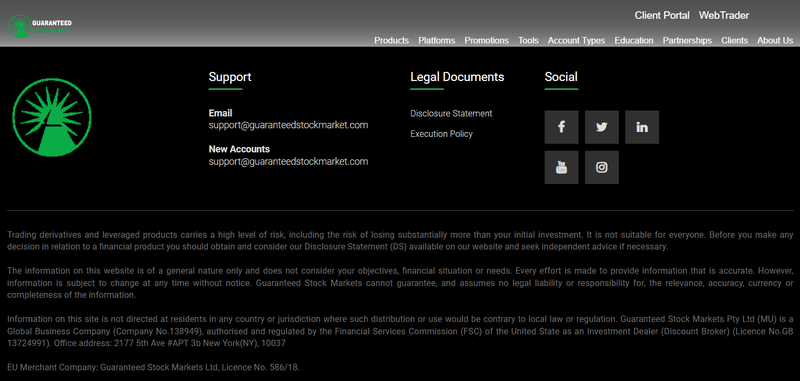
Task: Launch the WebTrader link
Action: (x=723, y=15)
